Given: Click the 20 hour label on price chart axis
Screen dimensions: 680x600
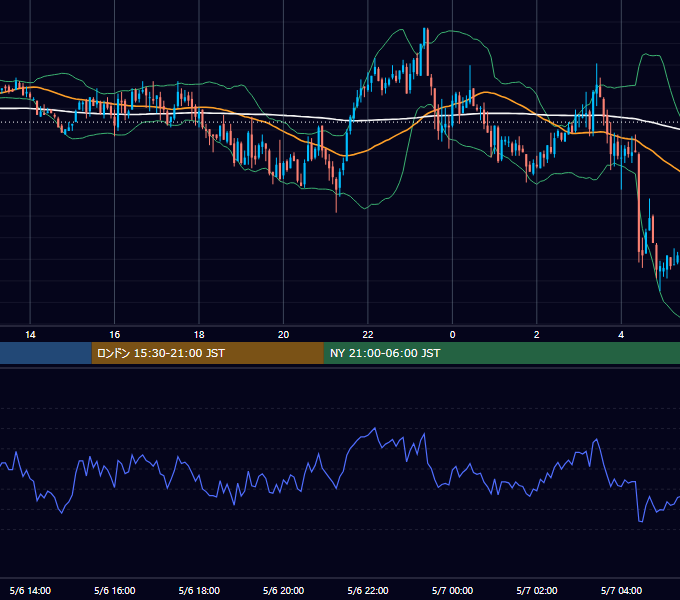Looking at the screenshot, I should tap(283, 335).
